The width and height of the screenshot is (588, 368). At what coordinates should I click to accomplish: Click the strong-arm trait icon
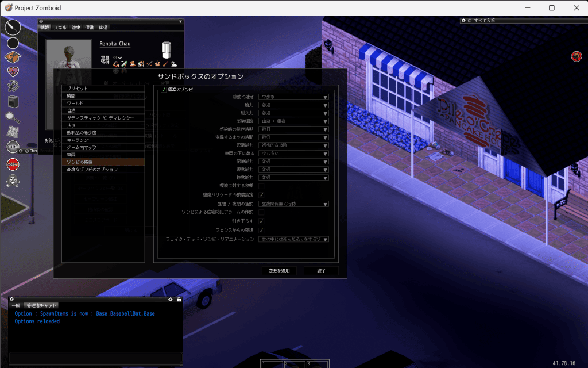[116, 64]
